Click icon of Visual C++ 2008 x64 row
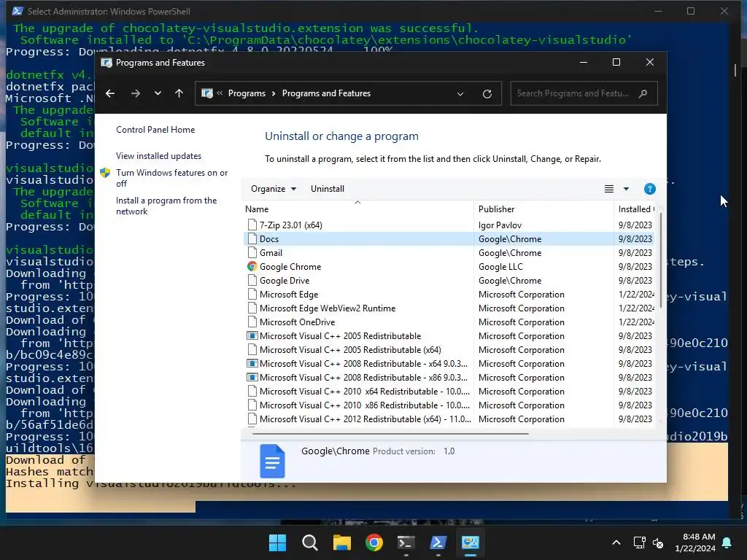 click(x=252, y=363)
